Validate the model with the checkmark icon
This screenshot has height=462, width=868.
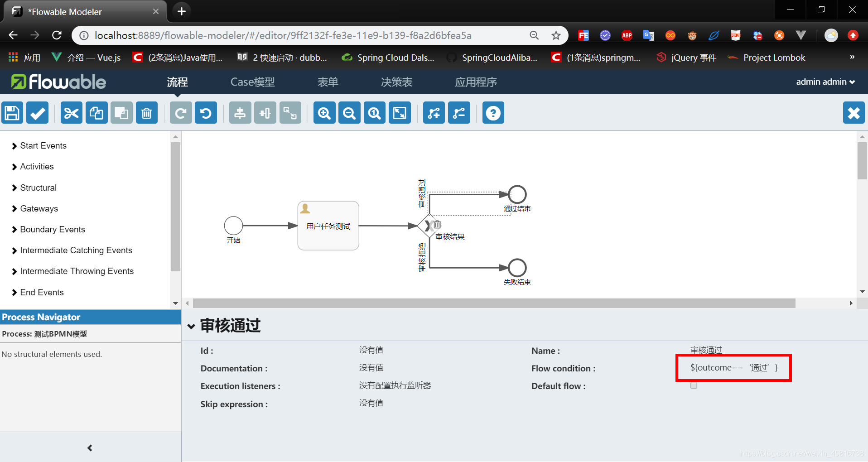37,112
